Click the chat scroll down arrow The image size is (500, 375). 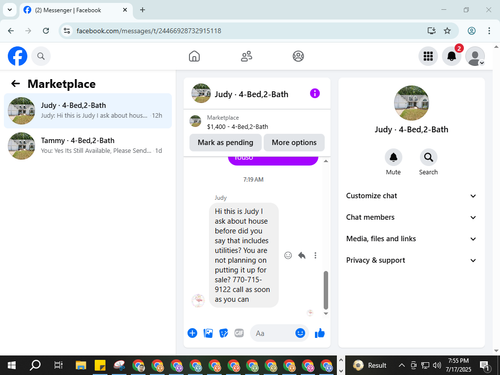click(326, 313)
